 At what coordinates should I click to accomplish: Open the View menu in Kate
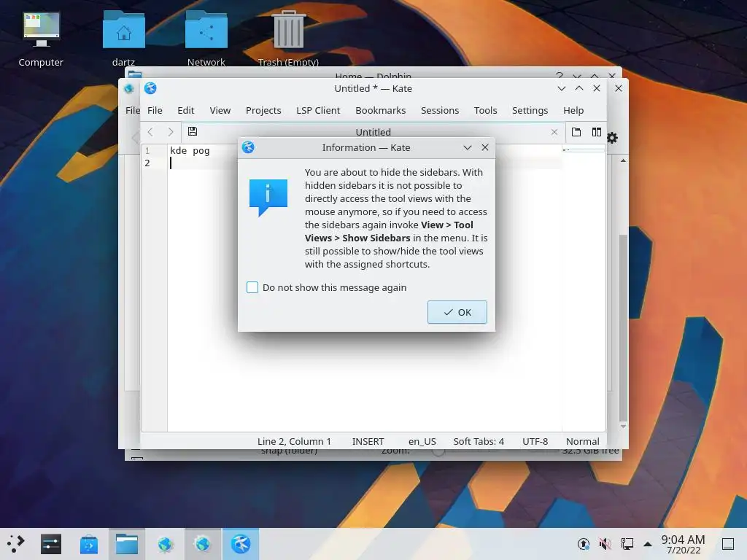point(220,111)
